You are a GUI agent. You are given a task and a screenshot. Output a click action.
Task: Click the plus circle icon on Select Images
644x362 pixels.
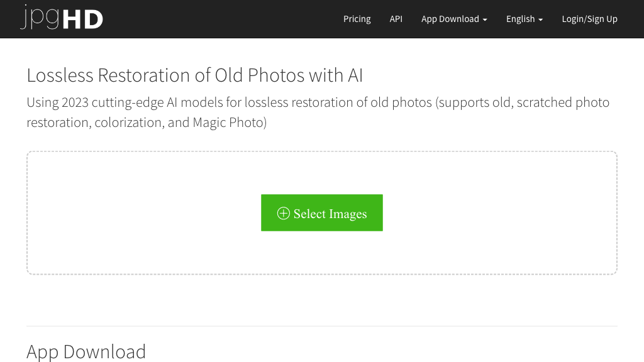(284, 213)
